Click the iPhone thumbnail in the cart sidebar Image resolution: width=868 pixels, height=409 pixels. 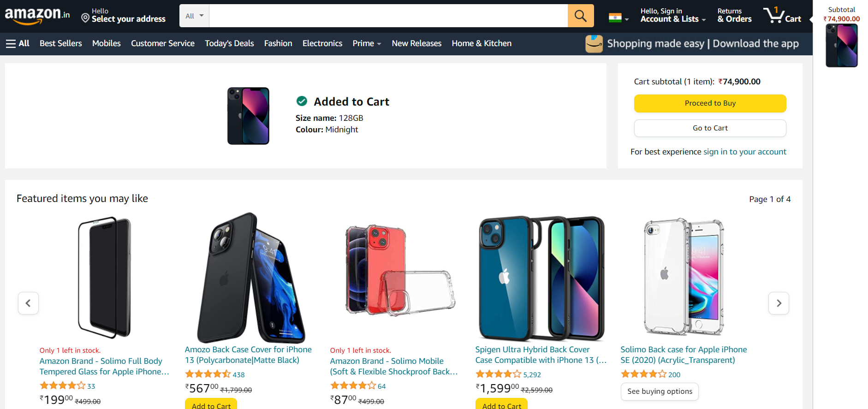click(841, 46)
